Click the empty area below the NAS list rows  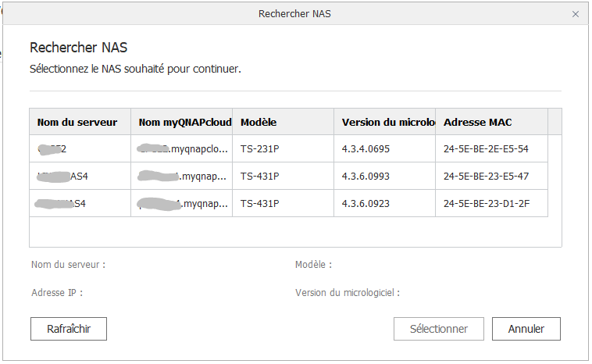tap(294, 232)
